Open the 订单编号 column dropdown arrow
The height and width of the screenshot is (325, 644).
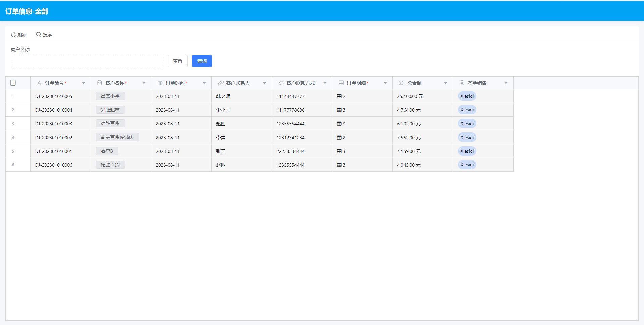click(84, 83)
